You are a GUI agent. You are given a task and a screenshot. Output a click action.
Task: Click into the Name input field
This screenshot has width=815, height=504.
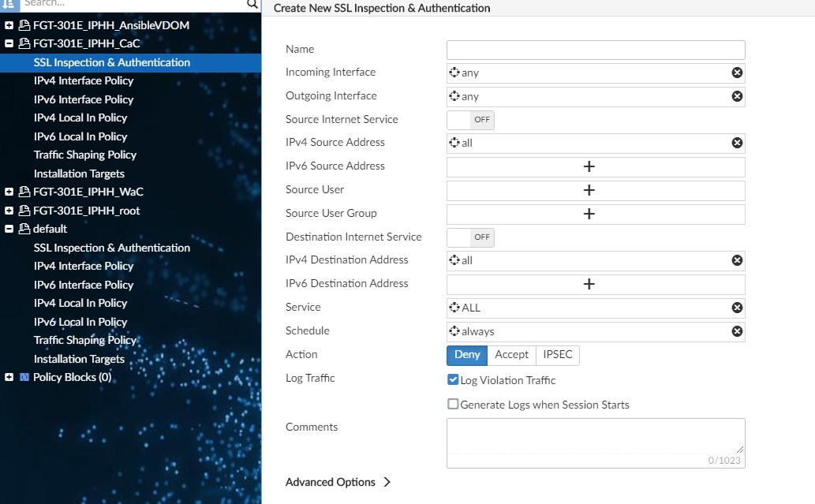[x=596, y=50]
